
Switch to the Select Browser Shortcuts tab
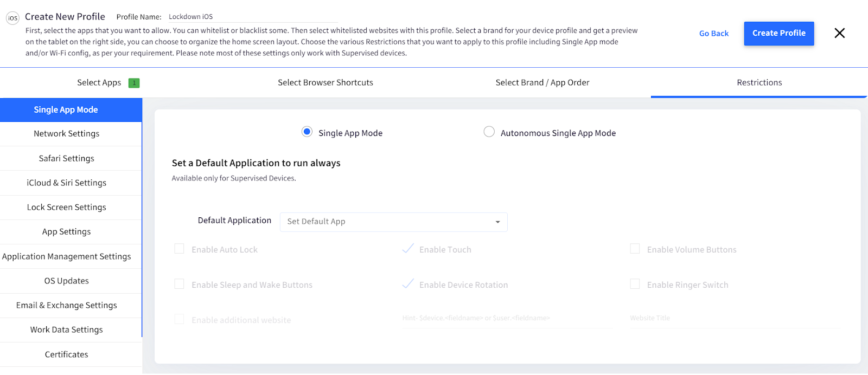point(325,82)
